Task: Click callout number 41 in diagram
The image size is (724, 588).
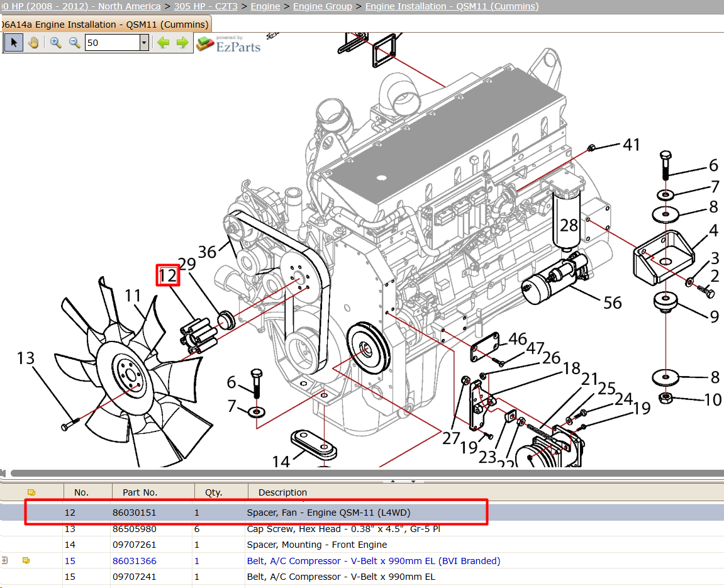Action: 631,145
